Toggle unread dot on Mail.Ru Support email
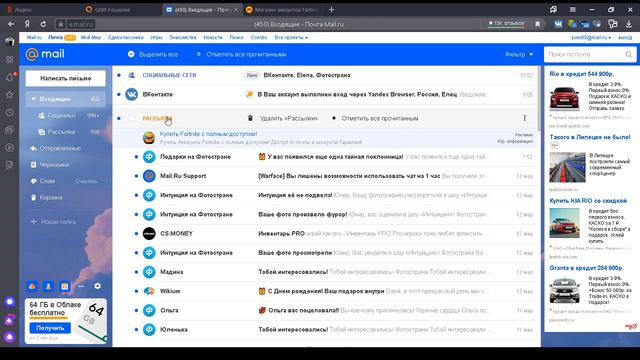Screen dimensions: 640x360 (x=136, y=176)
